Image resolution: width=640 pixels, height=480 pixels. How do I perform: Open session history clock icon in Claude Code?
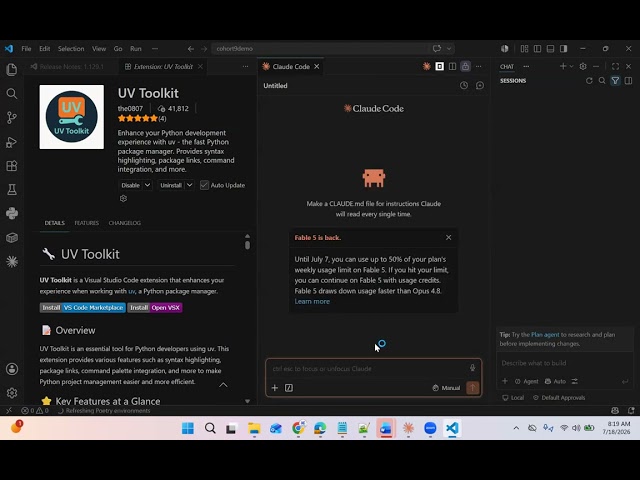pyautogui.click(x=464, y=85)
